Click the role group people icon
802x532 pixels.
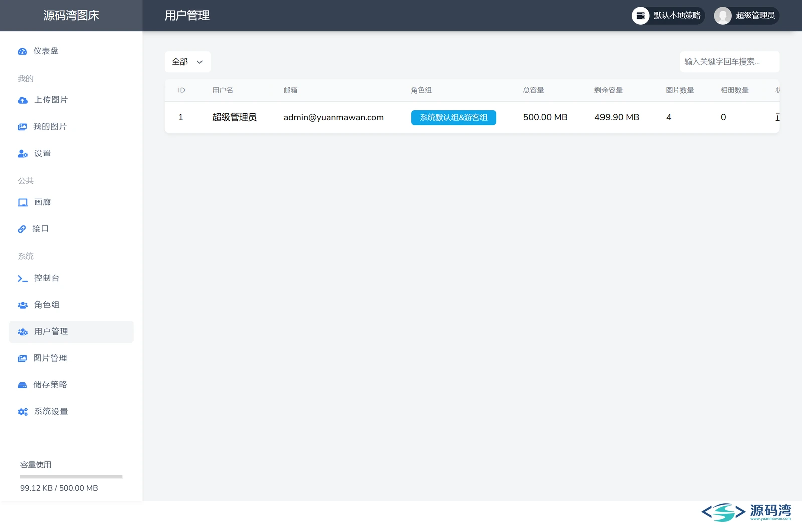click(23, 305)
